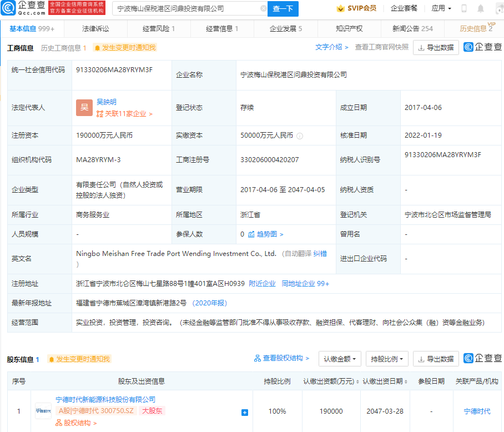Switch to the 新闻公告 tab
Screen dimensions: 504x432
412,28
